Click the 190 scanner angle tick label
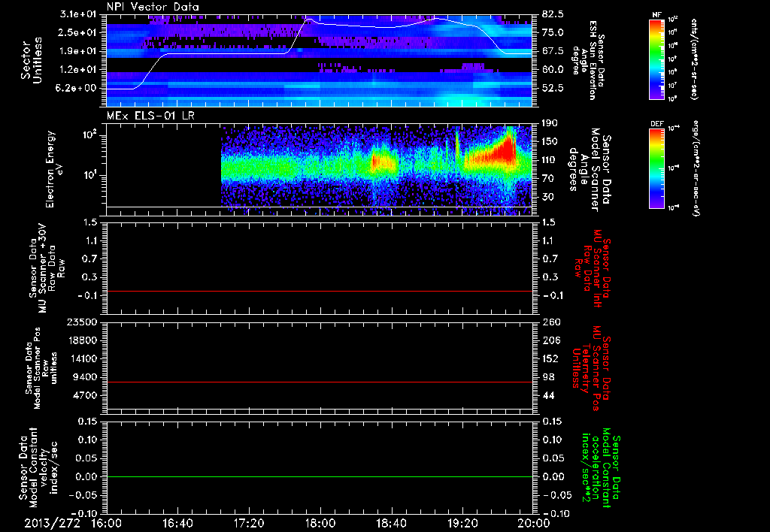 (x=550, y=123)
